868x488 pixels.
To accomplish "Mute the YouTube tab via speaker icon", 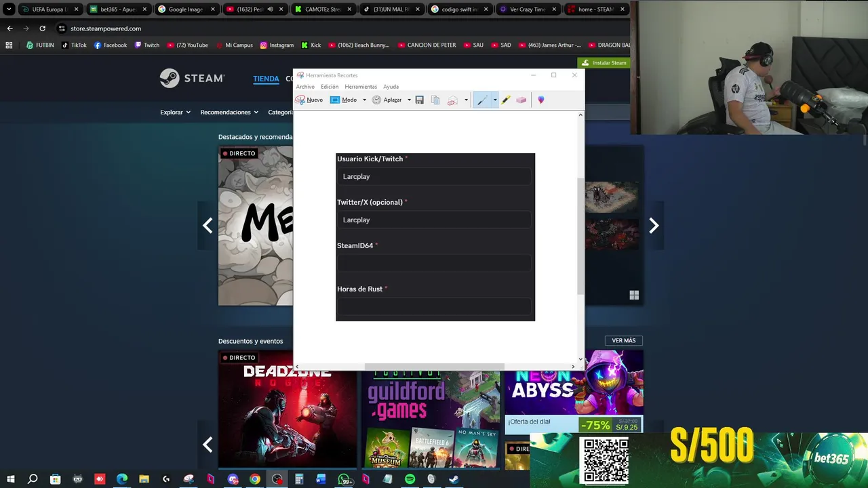I will [271, 9].
